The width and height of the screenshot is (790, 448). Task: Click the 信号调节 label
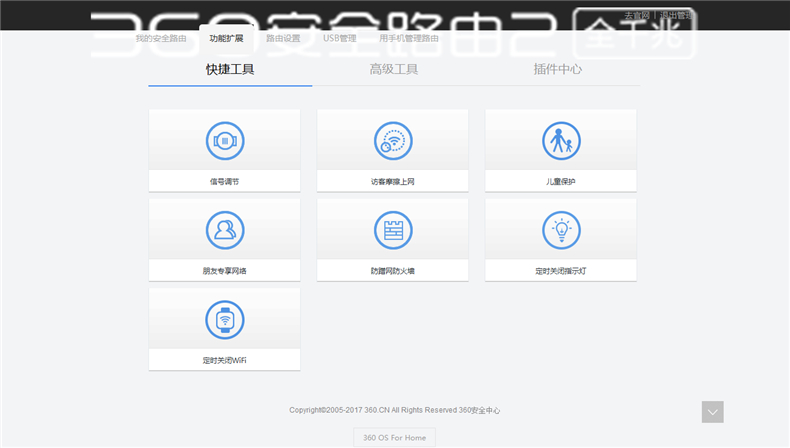click(225, 181)
